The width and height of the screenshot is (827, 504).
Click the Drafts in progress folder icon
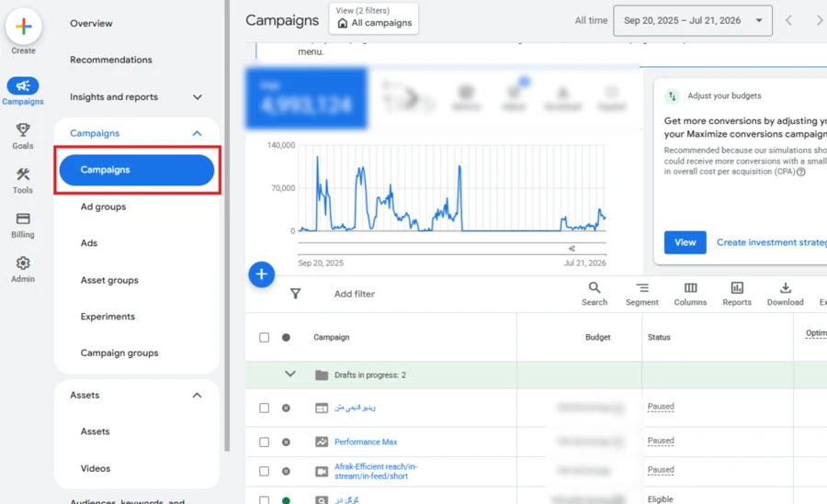point(322,375)
